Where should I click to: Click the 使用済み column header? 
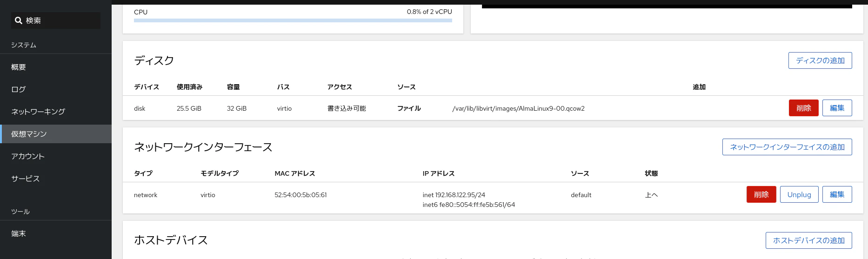click(189, 87)
